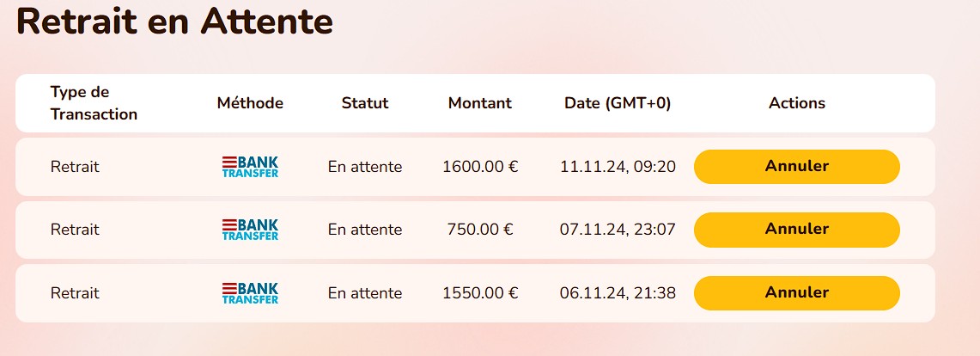Click the date 07.11.24, 23:07
Viewport: 980px width, 356px height.
click(x=618, y=230)
